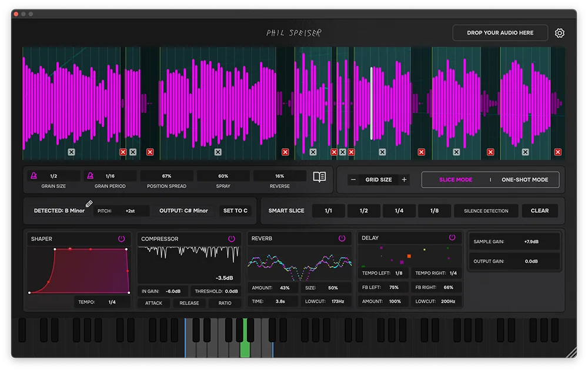Toggle the Reverb effect power button

coord(342,238)
